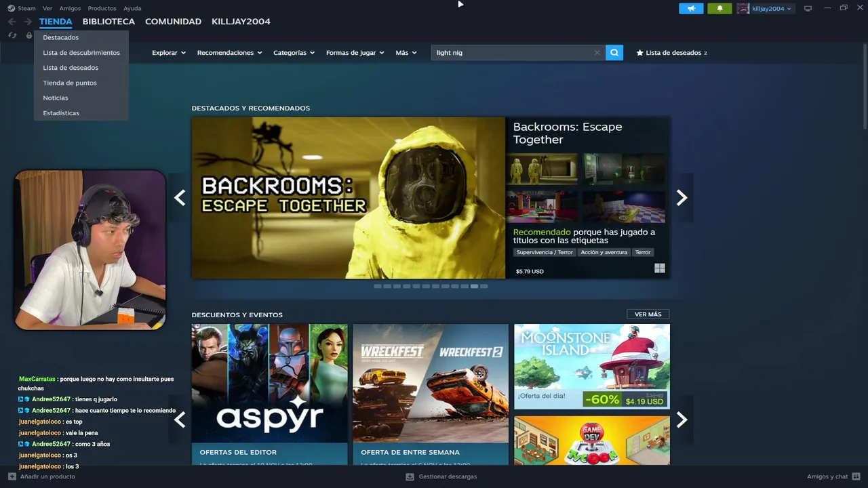Screen dimensions: 868x488
Task: Click the $5.79 USD price label
Action: tap(530, 271)
